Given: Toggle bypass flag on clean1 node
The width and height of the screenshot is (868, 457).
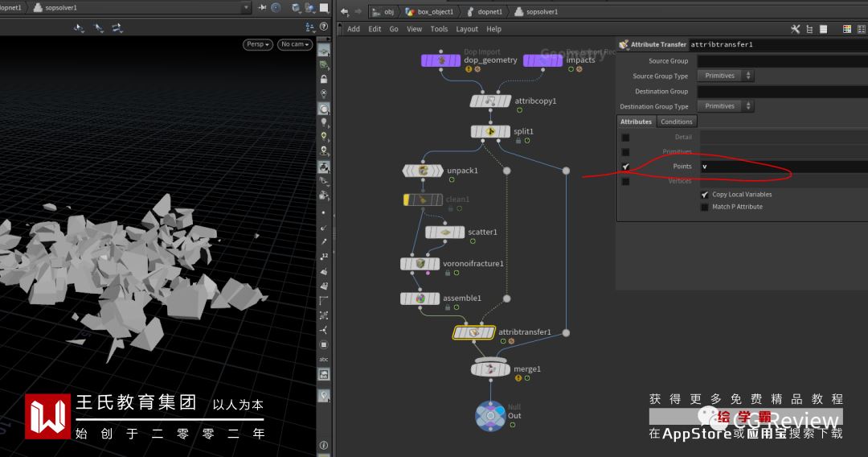Looking at the screenshot, I should [407, 200].
